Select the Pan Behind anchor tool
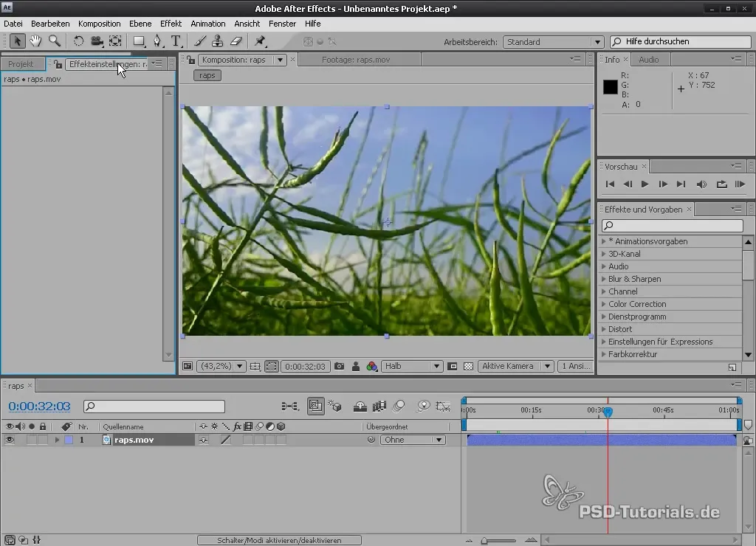The height and width of the screenshot is (546, 756). 115,41
